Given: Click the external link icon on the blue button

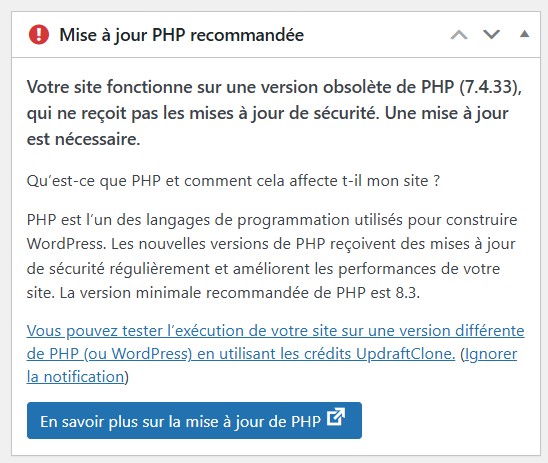Looking at the screenshot, I should 336,417.
